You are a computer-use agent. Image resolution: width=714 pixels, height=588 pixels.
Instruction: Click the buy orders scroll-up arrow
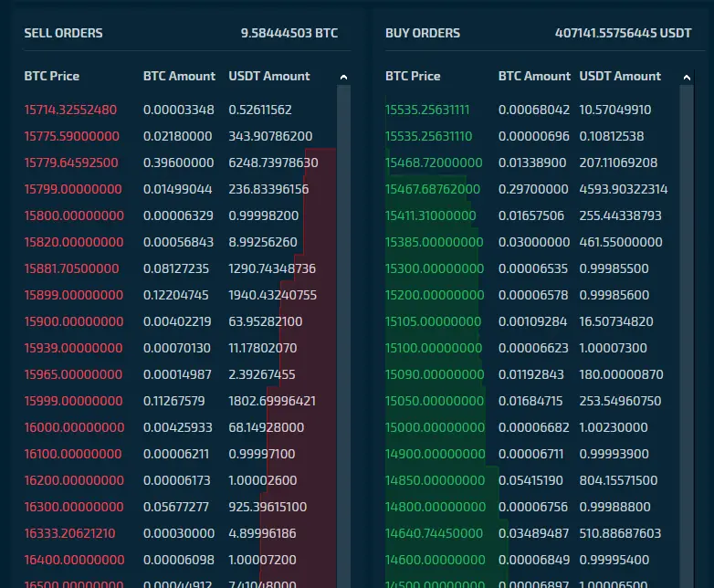pyautogui.click(x=687, y=78)
